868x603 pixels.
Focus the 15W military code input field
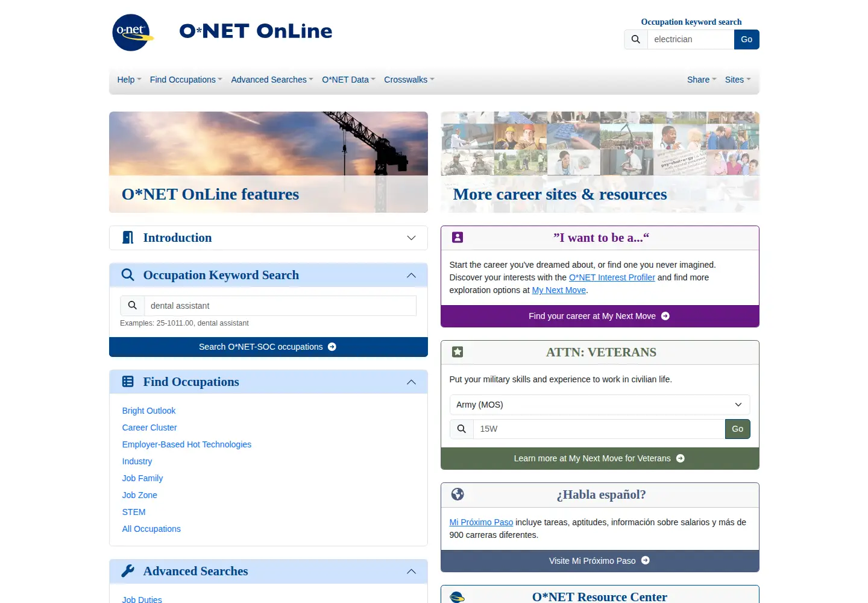(x=599, y=429)
